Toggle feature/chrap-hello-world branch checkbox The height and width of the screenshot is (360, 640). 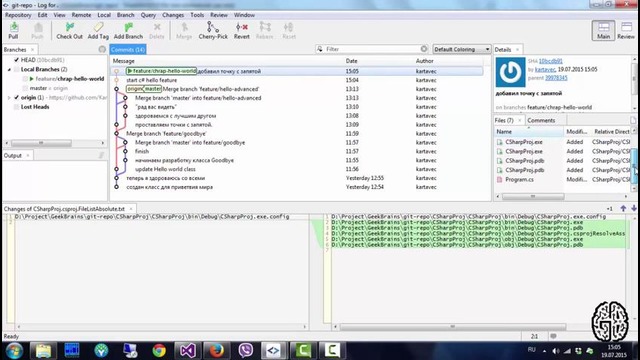(25, 79)
